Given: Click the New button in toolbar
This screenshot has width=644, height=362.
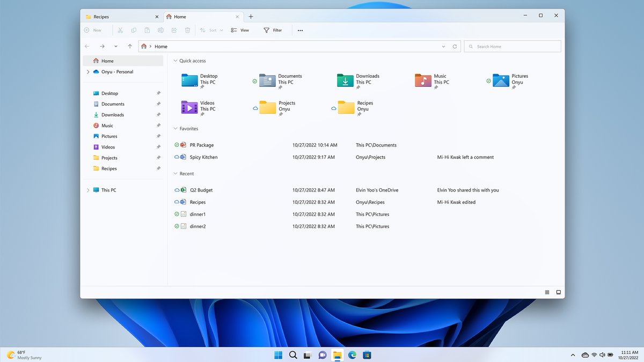Looking at the screenshot, I should 93,31.
